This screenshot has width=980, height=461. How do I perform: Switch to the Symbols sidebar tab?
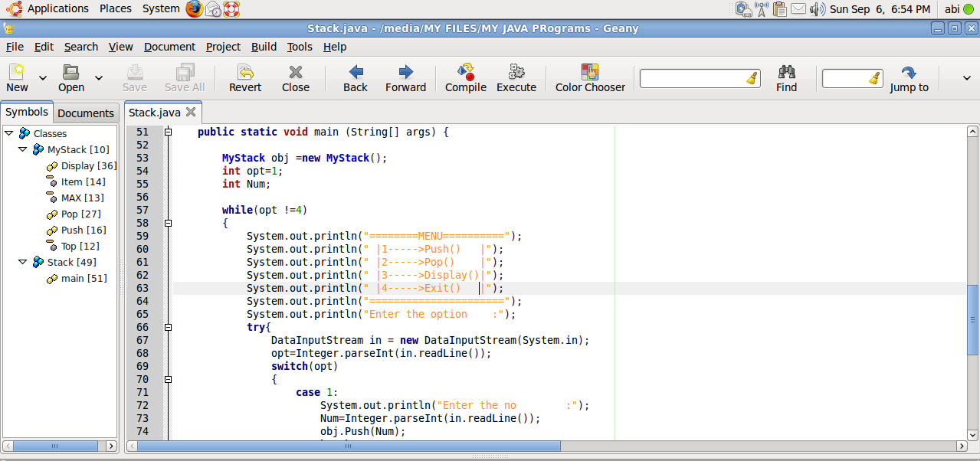coord(27,112)
